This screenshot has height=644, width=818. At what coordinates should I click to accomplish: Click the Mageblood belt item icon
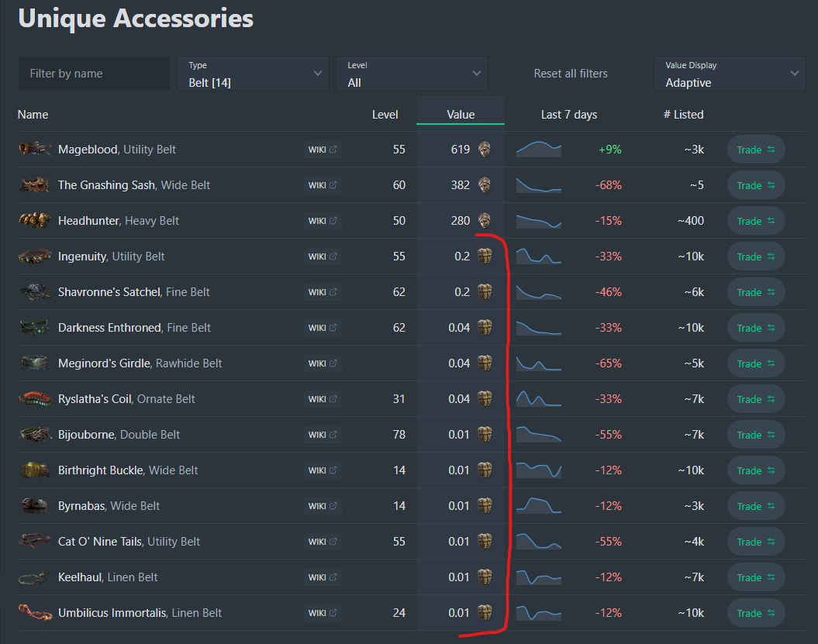click(35, 149)
